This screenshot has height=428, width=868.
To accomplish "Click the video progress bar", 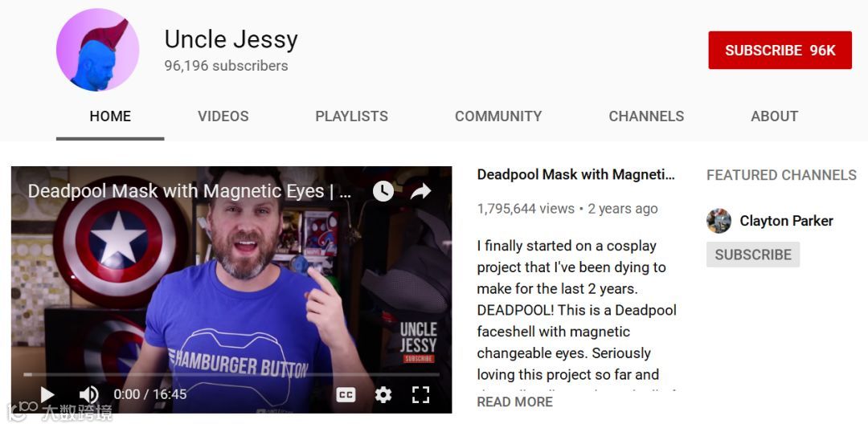I will 231,374.
